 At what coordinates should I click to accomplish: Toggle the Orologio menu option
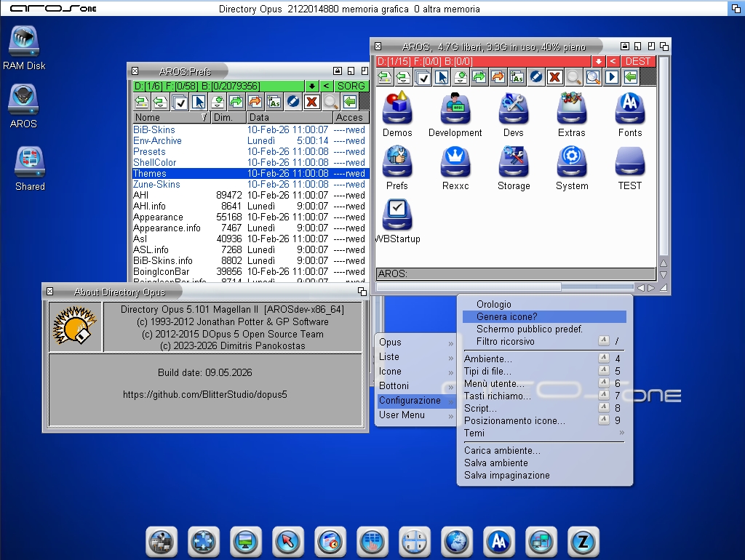click(544, 305)
